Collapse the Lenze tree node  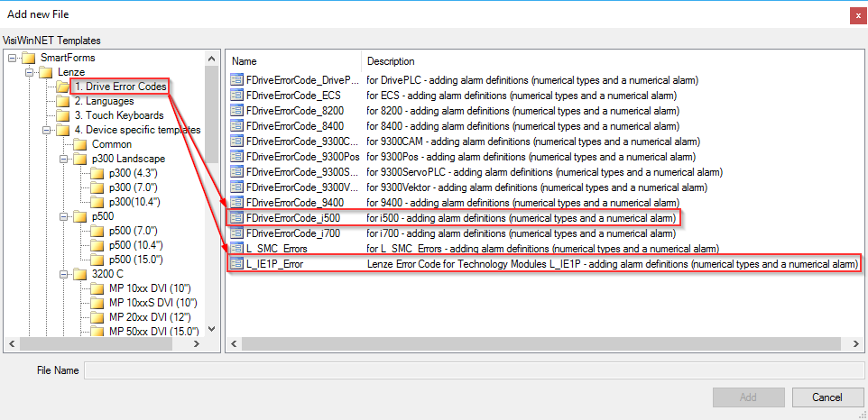30,72
